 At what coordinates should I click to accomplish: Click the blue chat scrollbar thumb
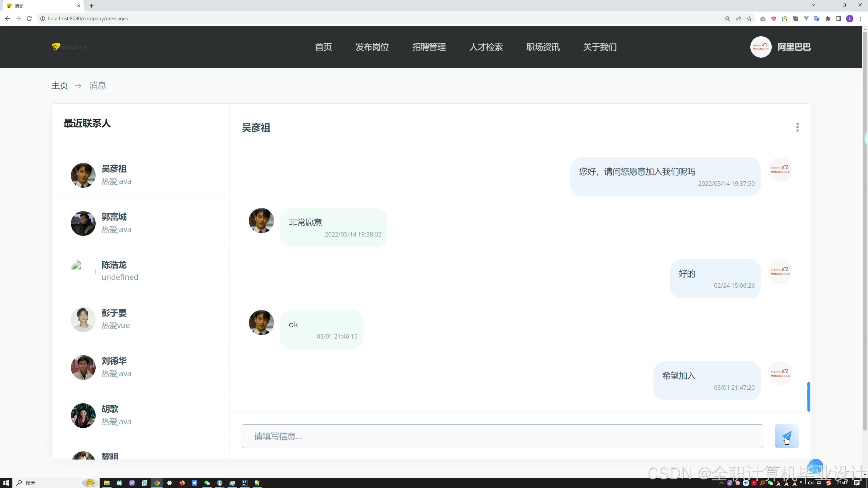pos(808,397)
